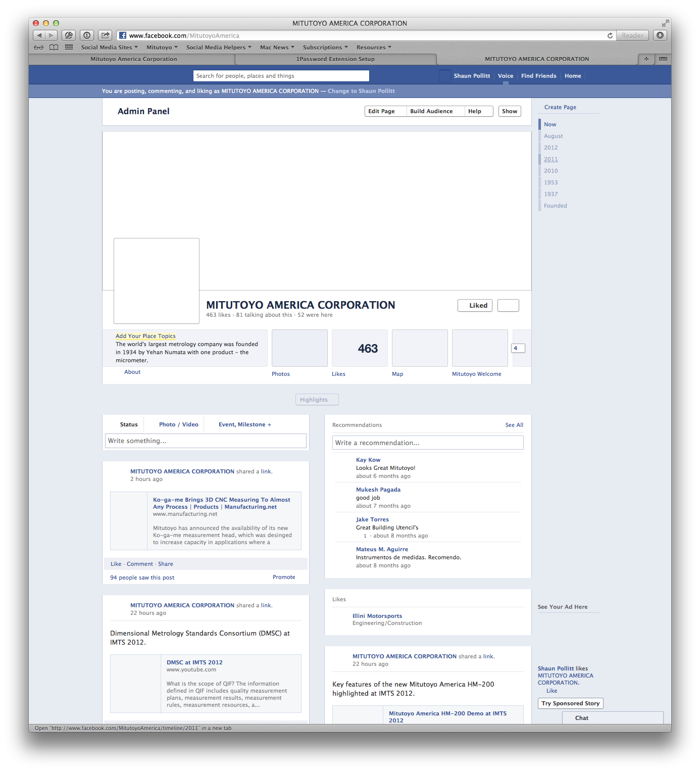Open the Photos thumbnail tile

(x=299, y=348)
